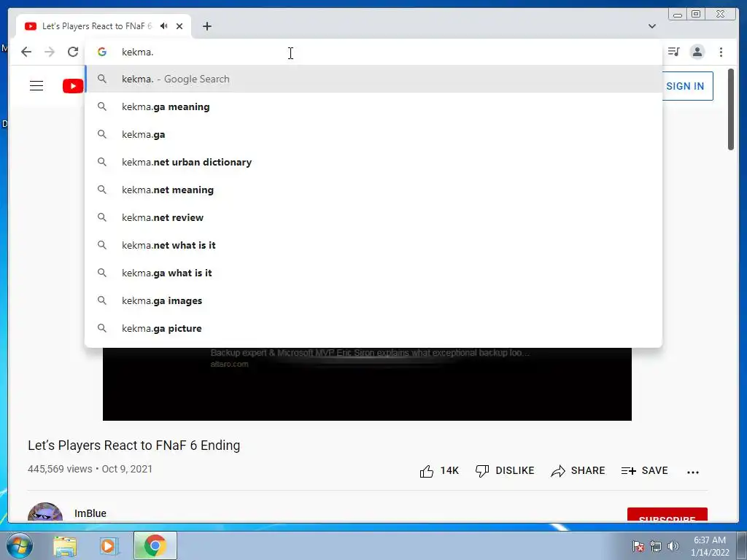The width and height of the screenshot is (747, 560).
Task: Select the 'kekma. - Google Search' suggestion
Action: pos(373,79)
